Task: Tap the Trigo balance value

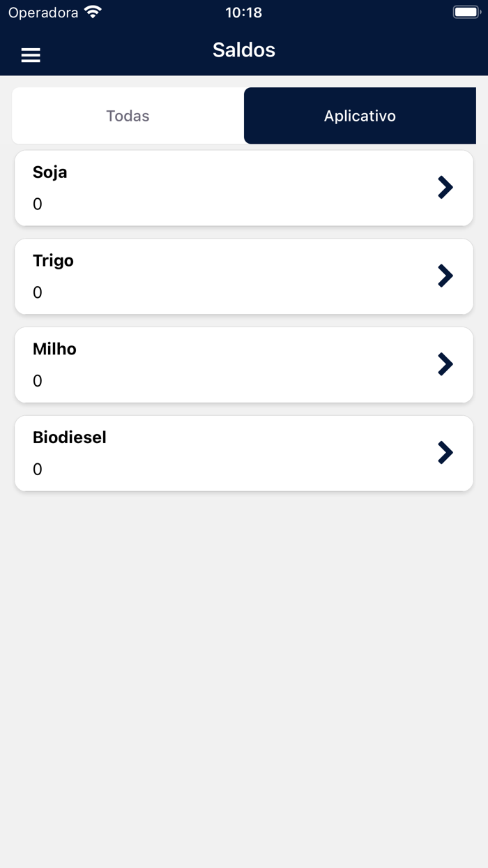Action: coord(38,293)
